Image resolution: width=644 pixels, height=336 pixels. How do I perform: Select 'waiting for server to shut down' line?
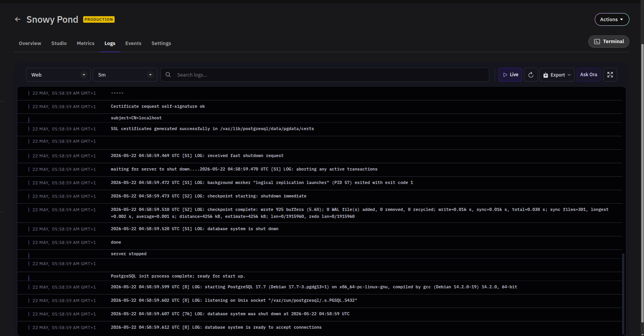[x=320, y=169]
